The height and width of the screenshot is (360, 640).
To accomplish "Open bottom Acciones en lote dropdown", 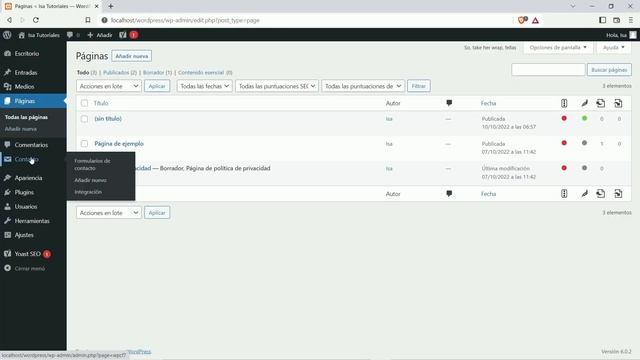I will (109, 213).
